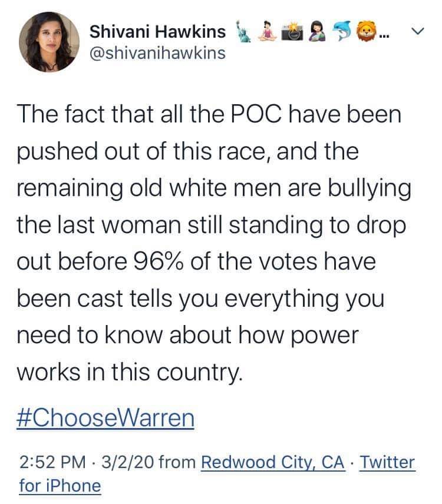
Task: Click the Shivani Hawkins display name
Action: (x=157, y=32)
